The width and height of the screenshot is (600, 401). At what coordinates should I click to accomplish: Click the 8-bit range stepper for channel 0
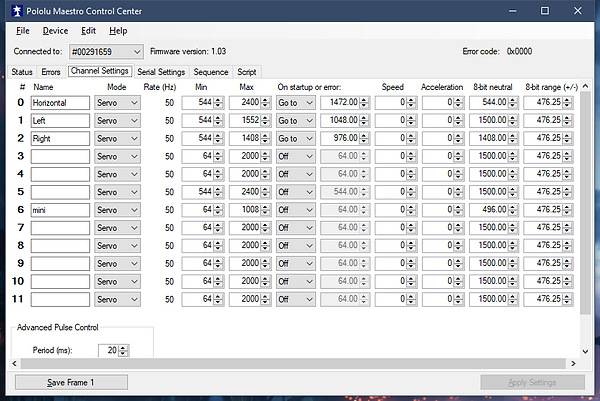pyautogui.click(x=567, y=103)
